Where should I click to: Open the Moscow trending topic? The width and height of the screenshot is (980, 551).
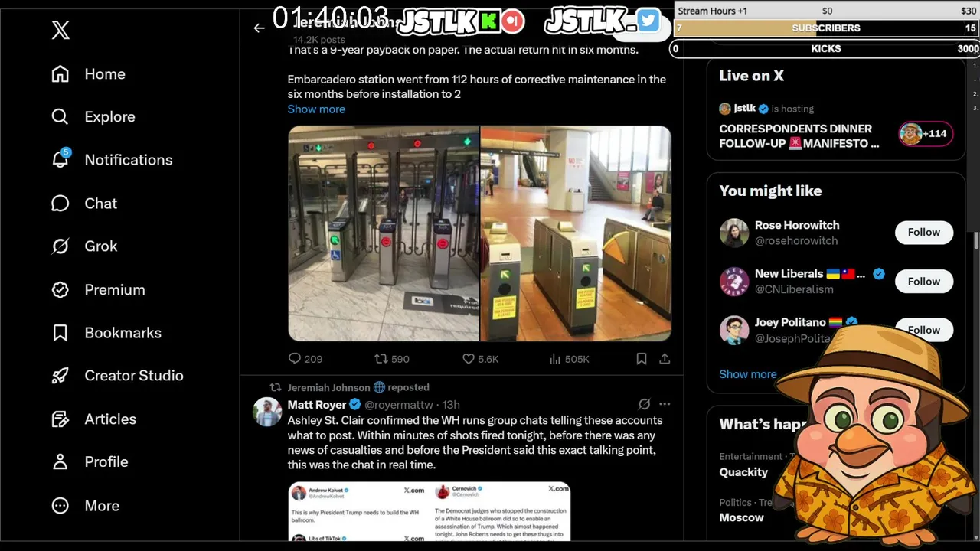tap(741, 517)
